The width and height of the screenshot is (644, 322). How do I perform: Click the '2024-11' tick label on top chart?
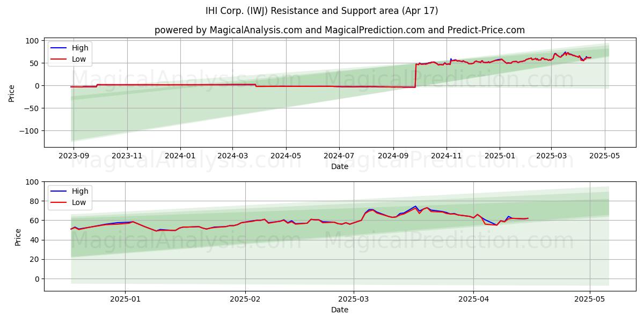447,156
